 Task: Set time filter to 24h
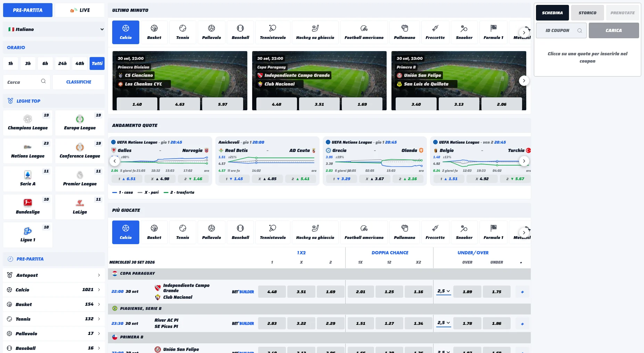pyautogui.click(x=63, y=63)
